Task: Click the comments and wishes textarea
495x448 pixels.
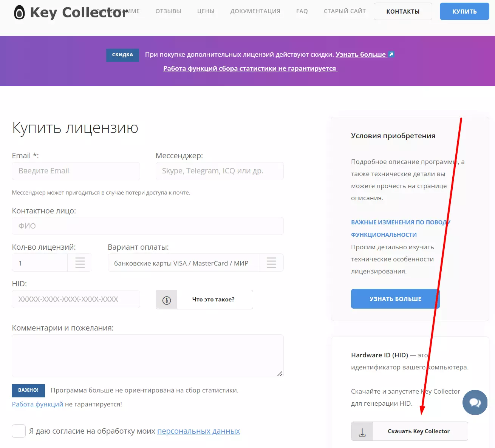Action: [148, 356]
